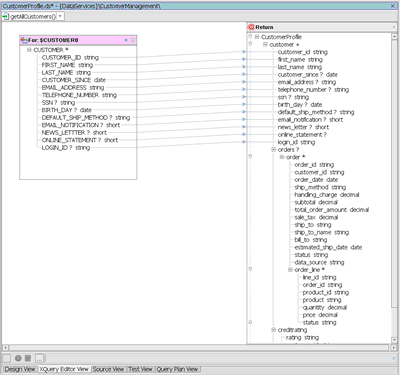Select SSN ? string source element
The height and width of the screenshot is (375, 400).
58,102
